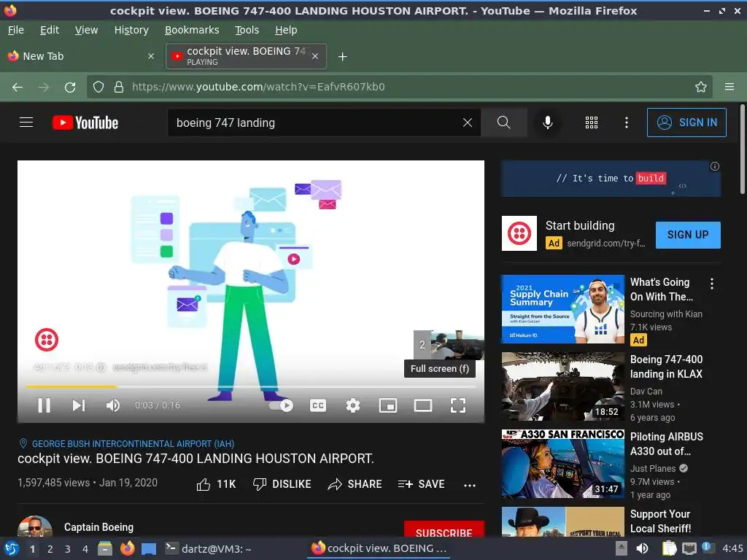Switch to workspace 2 in taskbar
Viewport: 747px width, 560px height.
tap(50, 549)
